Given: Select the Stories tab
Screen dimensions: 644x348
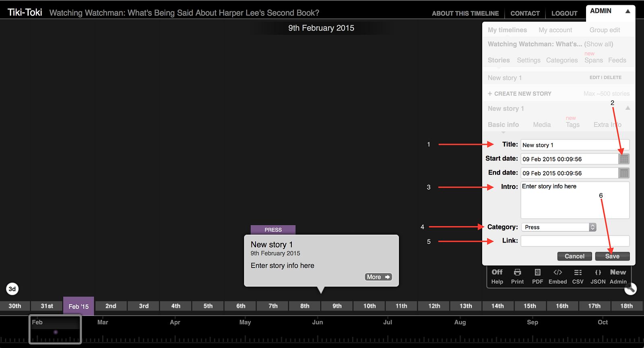Looking at the screenshot, I should (x=499, y=60).
